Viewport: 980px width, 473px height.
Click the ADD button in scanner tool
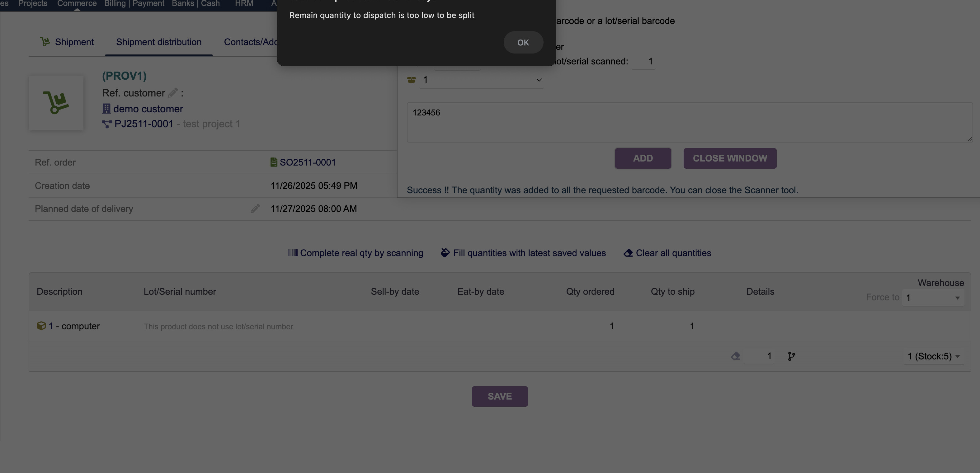pos(643,158)
